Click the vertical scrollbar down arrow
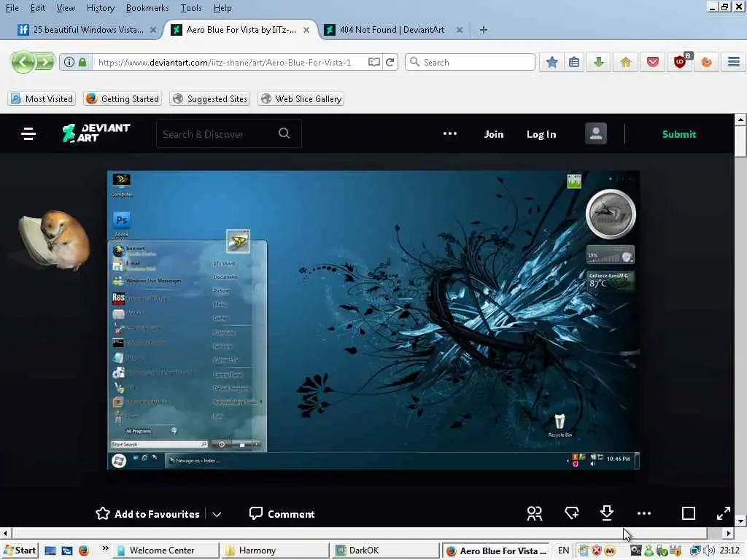The height and width of the screenshot is (560, 747). pos(740,521)
